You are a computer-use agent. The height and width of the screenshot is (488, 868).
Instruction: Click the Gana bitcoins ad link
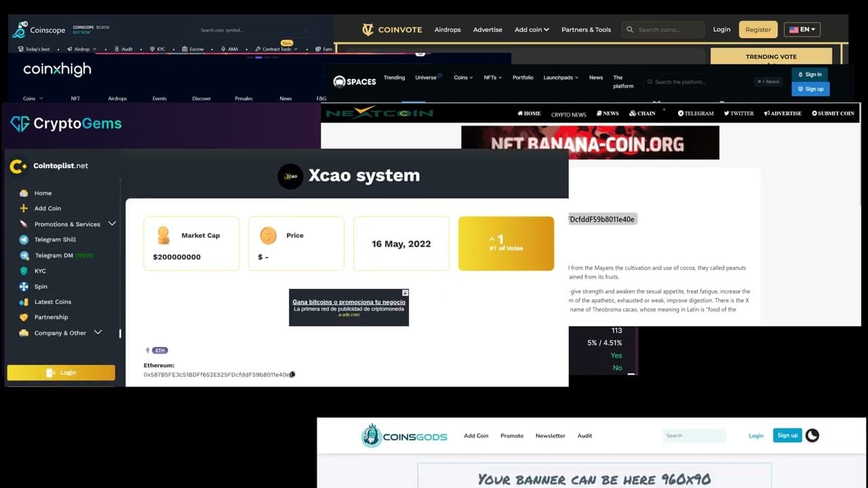coord(349,302)
